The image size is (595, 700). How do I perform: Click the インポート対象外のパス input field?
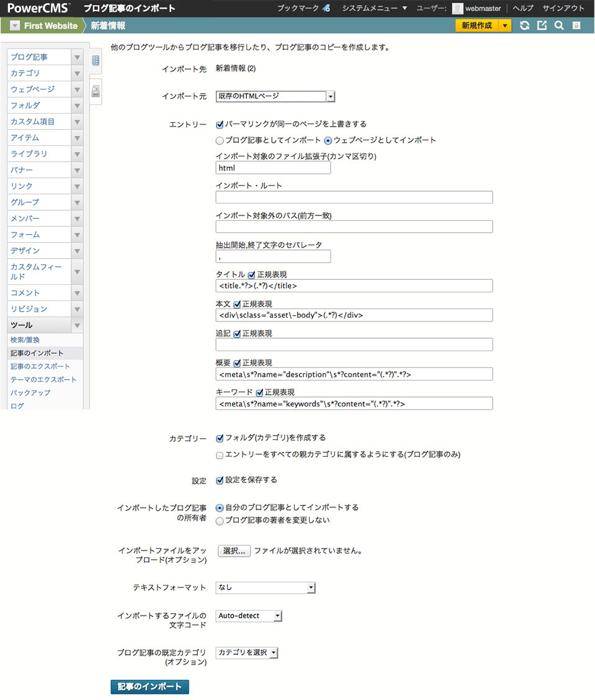click(354, 227)
